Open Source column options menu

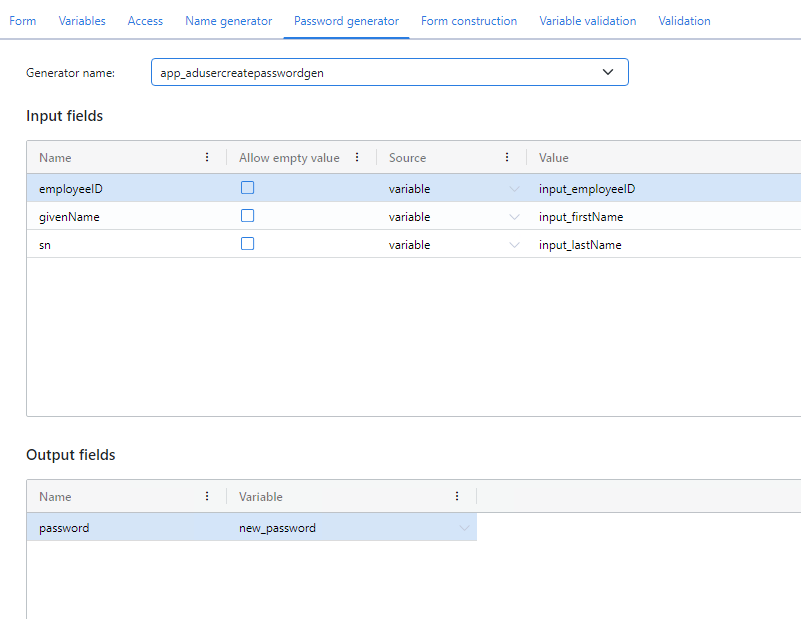pyautogui.click(x=507, y=157)
